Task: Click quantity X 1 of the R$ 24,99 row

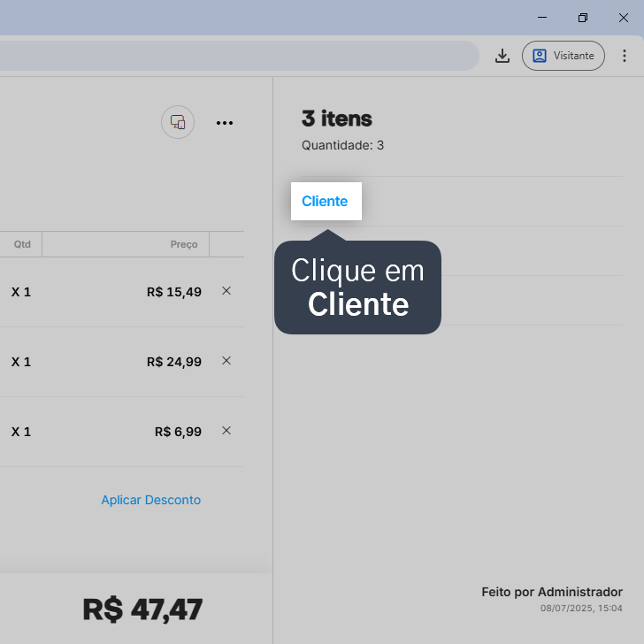Action: [21, 362]
